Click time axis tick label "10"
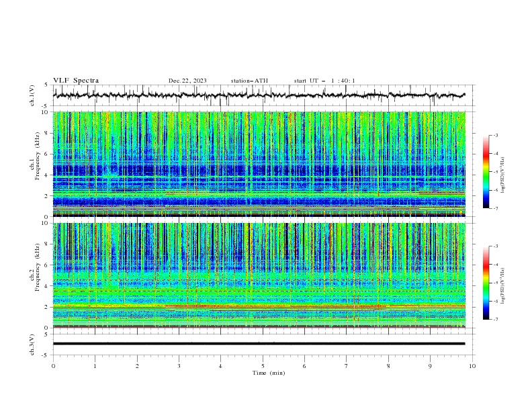 point(472,366)
